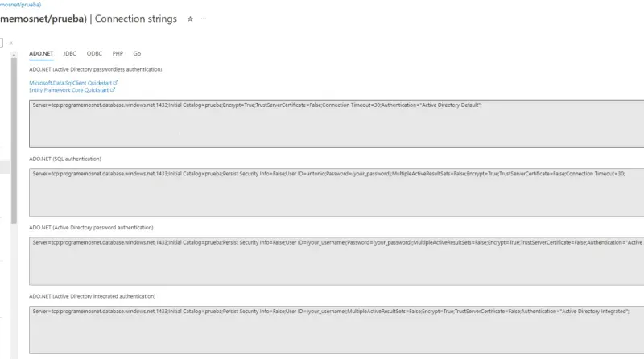Click the external-link icon beside SqlClient Quickstart
The width and height of the screenshot is (644, 359).
(x=116, y=82)
